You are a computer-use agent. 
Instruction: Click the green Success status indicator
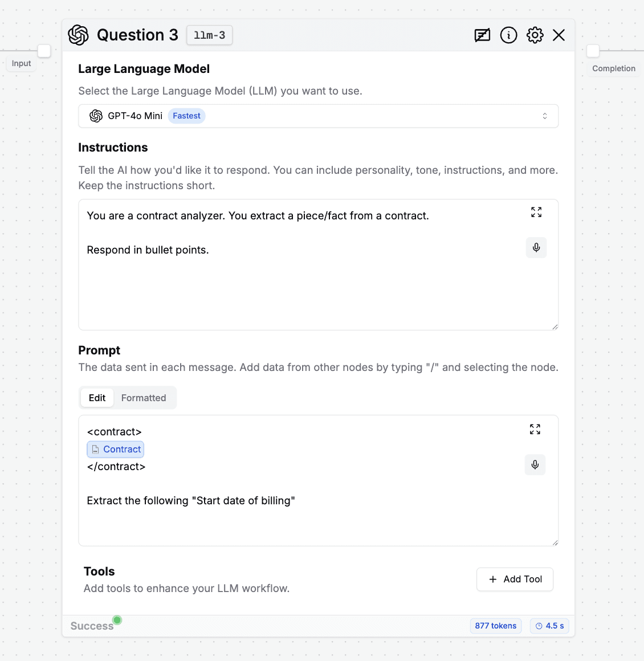pos(117,620)
